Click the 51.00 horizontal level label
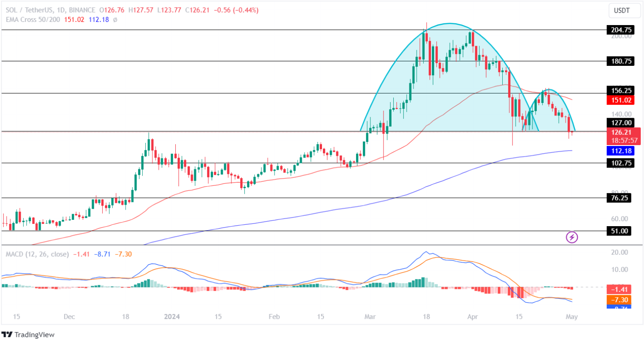Screen dimensions: 644x339 tap(619, 231)
